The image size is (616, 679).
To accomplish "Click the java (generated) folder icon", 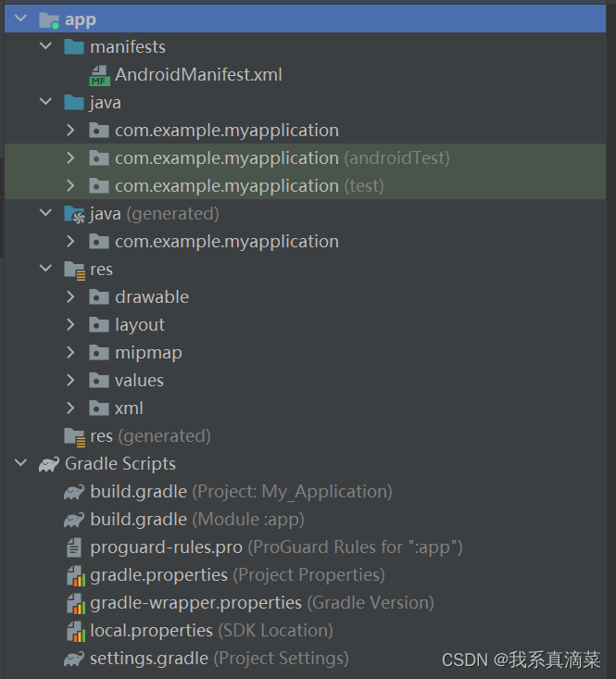I will coord(74,214).
